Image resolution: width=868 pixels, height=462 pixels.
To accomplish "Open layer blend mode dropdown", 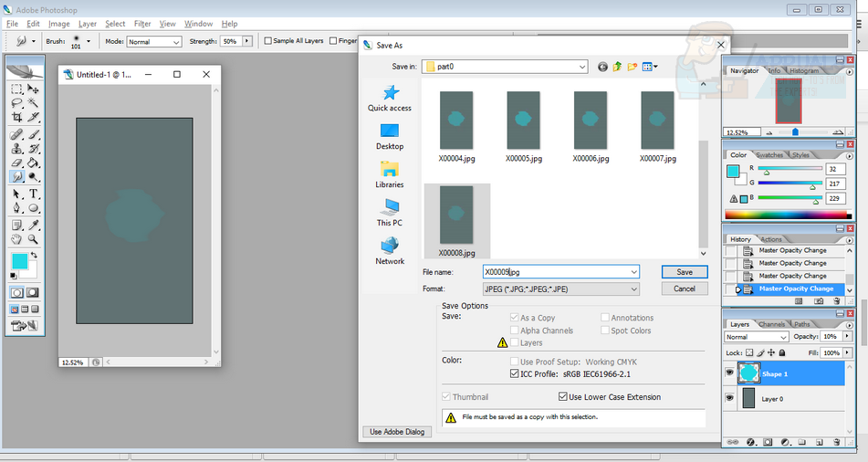I will click(x=756, y=337).
